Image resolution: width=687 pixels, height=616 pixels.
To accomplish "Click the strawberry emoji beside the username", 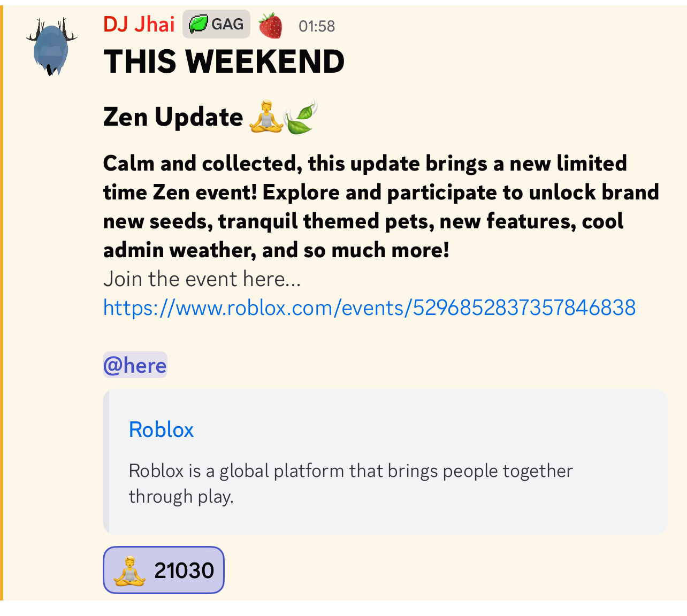I will (270, 25).
